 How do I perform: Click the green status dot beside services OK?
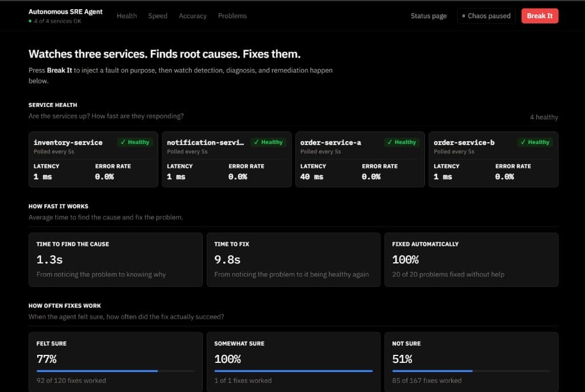point(30,21)
